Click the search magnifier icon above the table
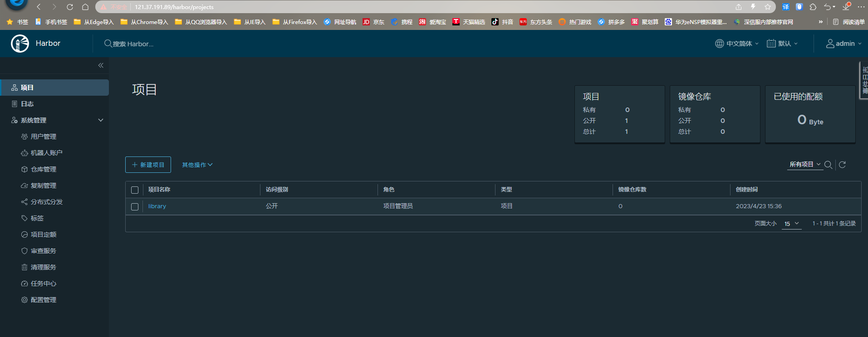Image resolution: width=868 pixels, height=337 pixels. (828, 165)
